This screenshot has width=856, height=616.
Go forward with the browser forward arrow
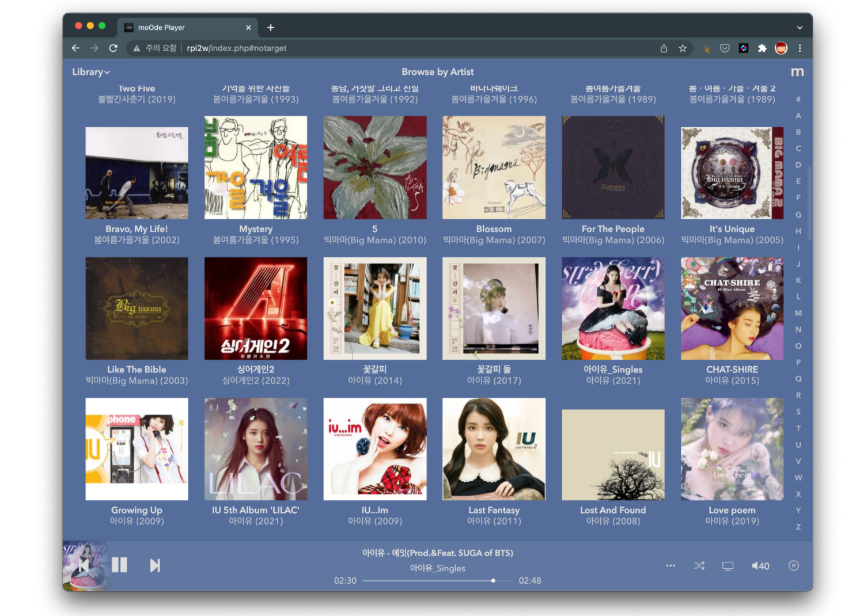click(x=94, y=48)
